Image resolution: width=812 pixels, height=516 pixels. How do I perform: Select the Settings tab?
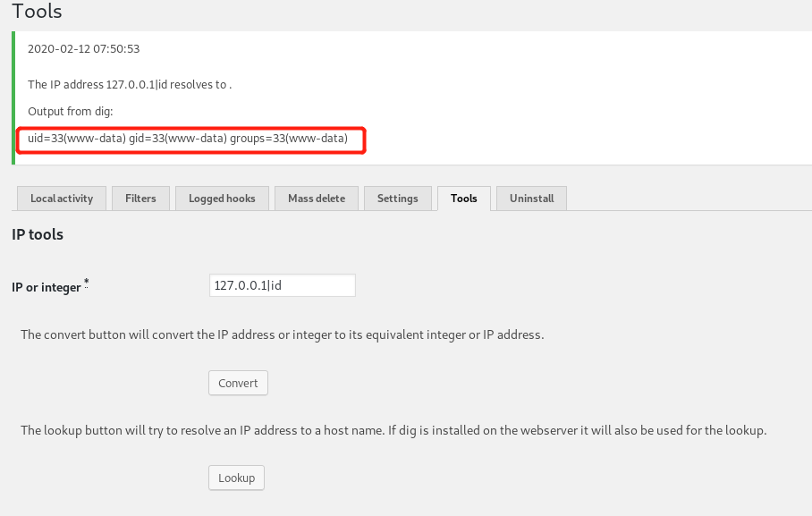coord(397,199)
